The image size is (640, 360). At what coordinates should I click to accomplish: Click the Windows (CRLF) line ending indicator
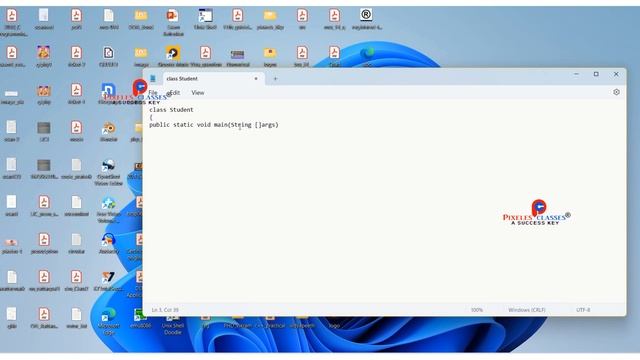(x=527, y=310)
